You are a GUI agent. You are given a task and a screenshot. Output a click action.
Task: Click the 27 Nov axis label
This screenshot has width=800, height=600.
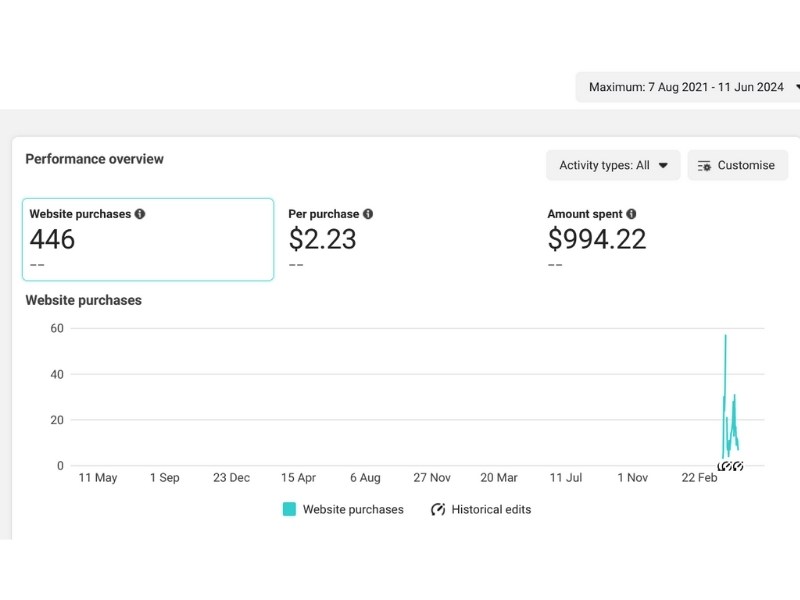tap(432, 478)
